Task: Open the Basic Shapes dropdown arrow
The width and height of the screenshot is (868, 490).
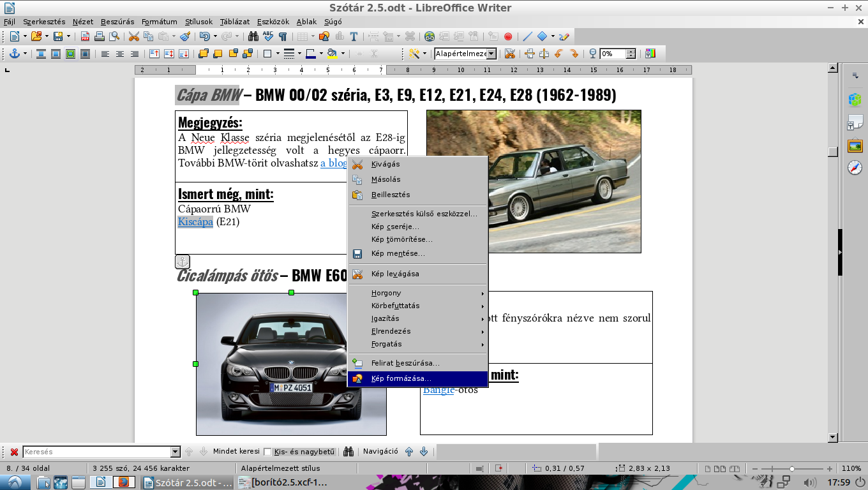Action: [553, 36]
